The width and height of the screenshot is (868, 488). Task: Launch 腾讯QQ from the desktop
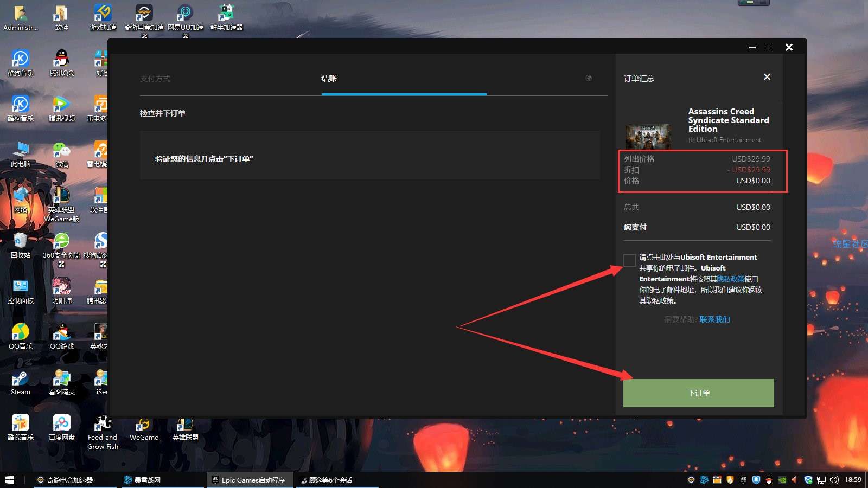(x=62, y=63)
